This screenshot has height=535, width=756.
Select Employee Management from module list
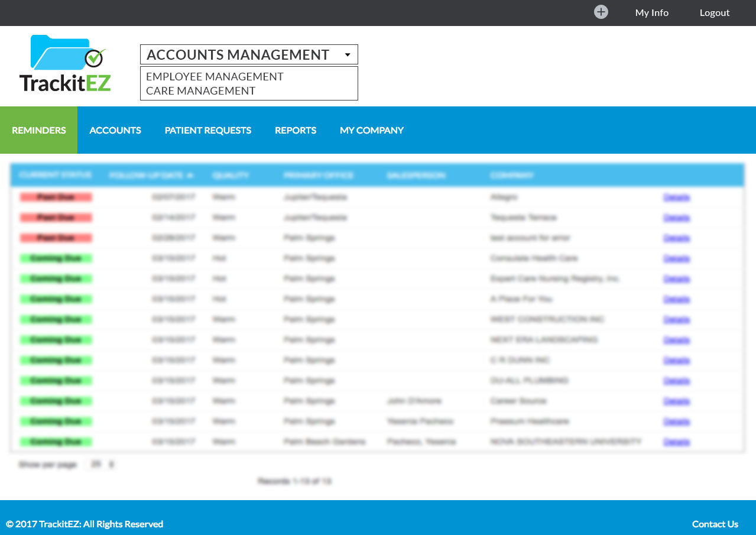click(x=215, y=77)
